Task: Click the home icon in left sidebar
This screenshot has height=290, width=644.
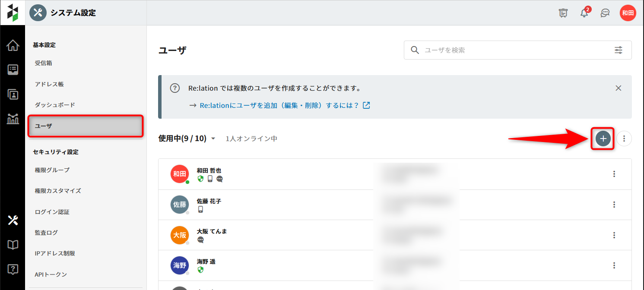Action: click(x=13, y=45)
